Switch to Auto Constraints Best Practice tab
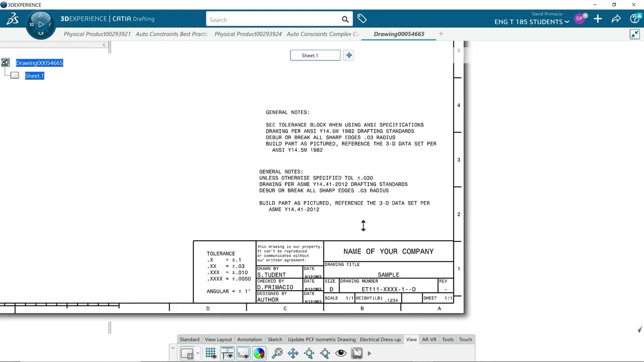Viewport: 644px width, 362px height. pyautogui.click(x=172, y=34)
